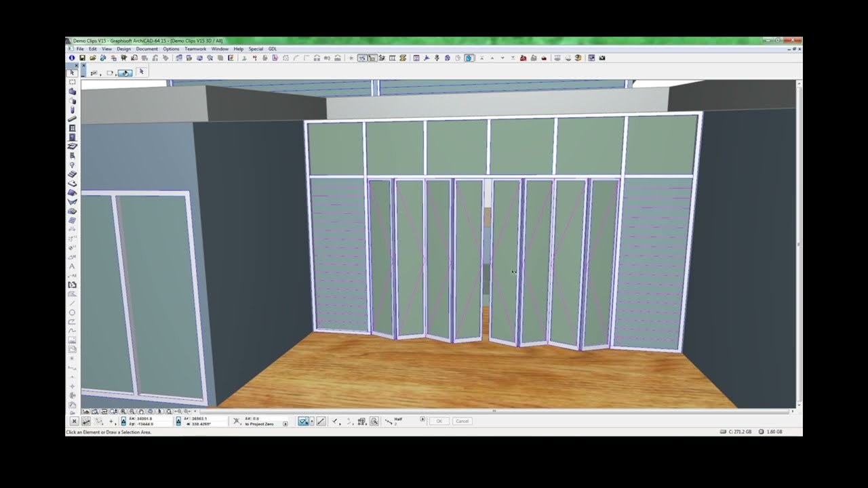
Task: Open the GDL menu
Action: coord(273,49)
